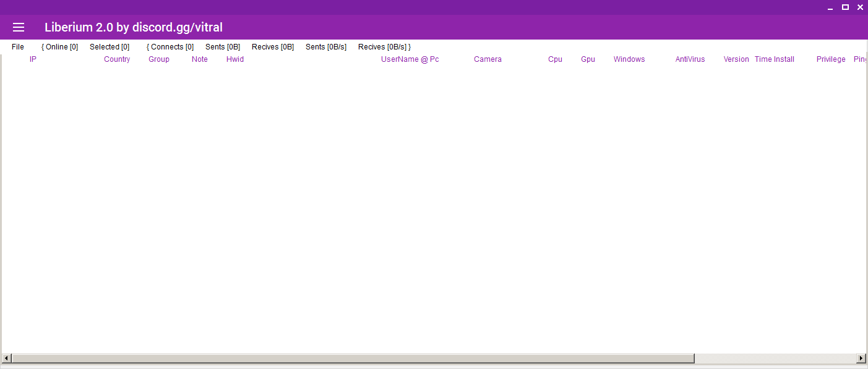Click the Online [0] status item
The image size is (868, 369).
tap(60, 47)
